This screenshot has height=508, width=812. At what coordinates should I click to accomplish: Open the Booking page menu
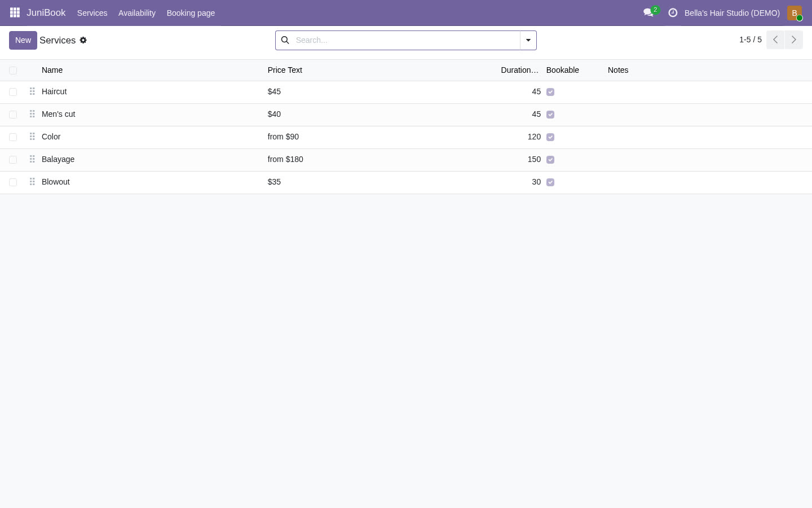pos(191,12)
